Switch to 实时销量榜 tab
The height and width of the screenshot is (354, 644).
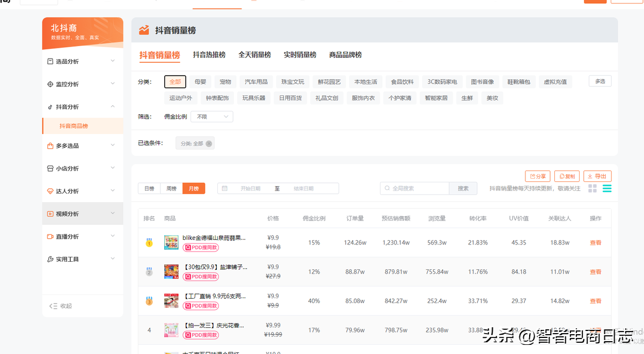[300, 55]
